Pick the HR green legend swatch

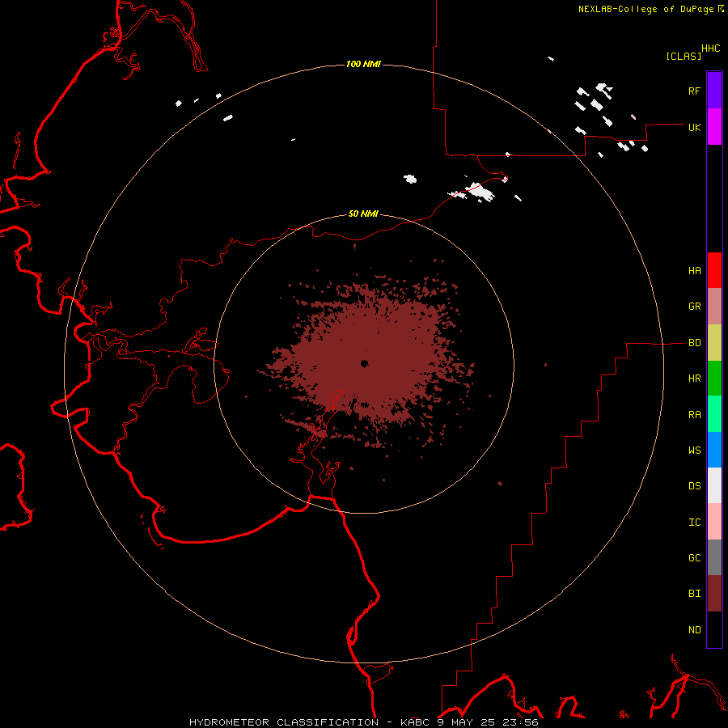pyautogui.click(x=714, y=378)
